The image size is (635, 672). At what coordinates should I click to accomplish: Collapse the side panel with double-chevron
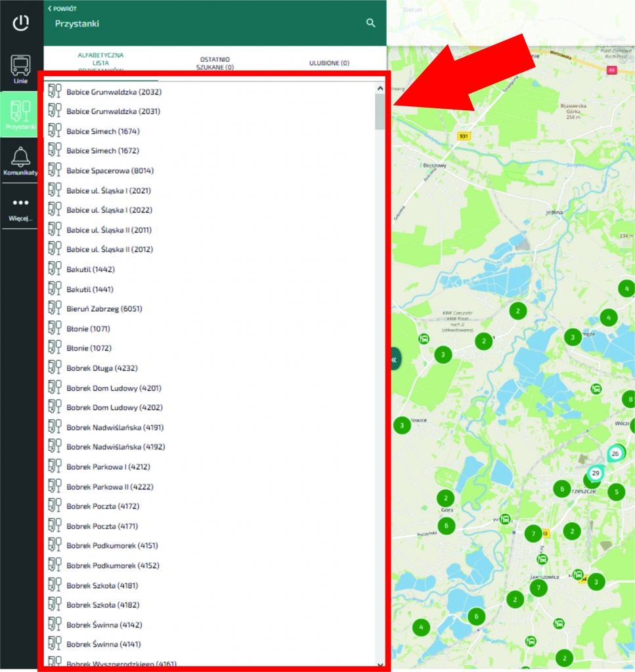point(394,360)
